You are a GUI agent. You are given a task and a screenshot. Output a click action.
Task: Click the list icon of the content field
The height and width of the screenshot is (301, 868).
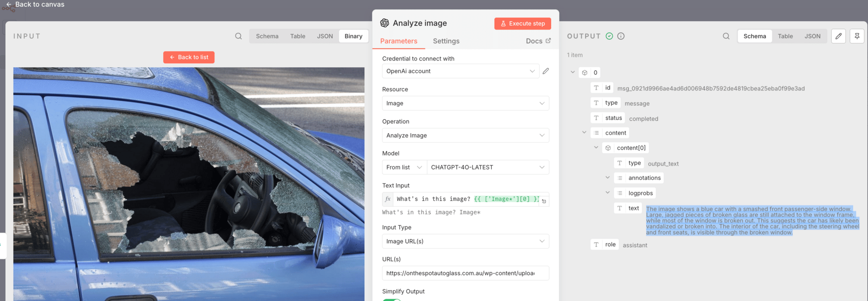(596, 133)
